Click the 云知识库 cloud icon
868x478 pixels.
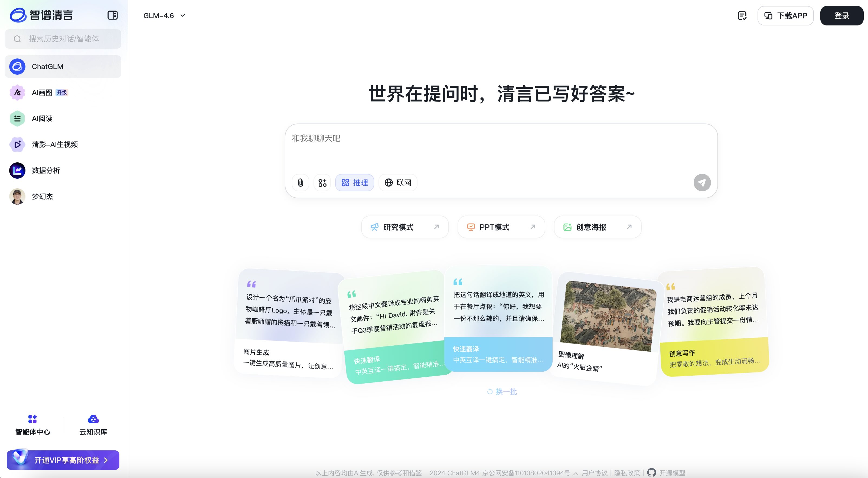[x=93, y=419]
